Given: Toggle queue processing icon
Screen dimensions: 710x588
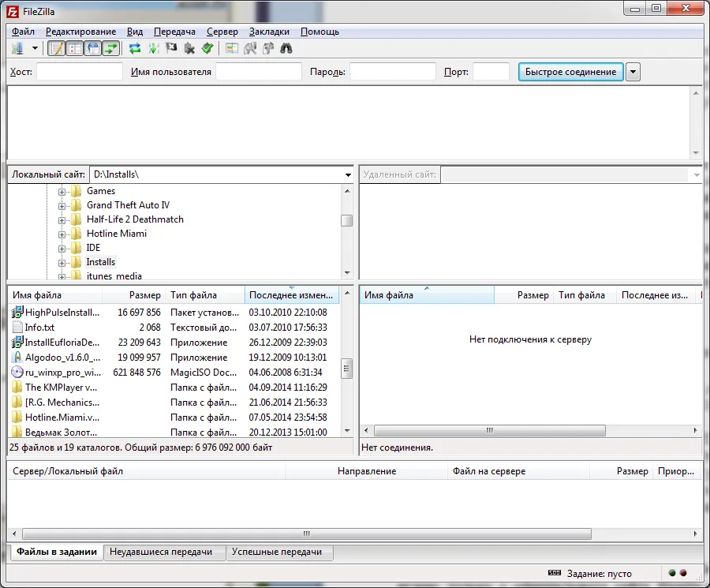Looking at the screenshot, I should (154, 48).
